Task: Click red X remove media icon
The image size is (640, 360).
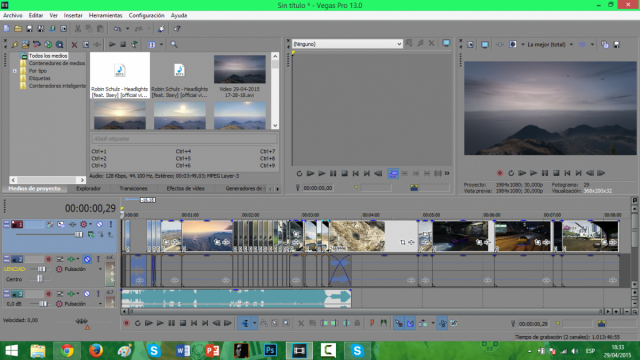Action: pos(74,44)
